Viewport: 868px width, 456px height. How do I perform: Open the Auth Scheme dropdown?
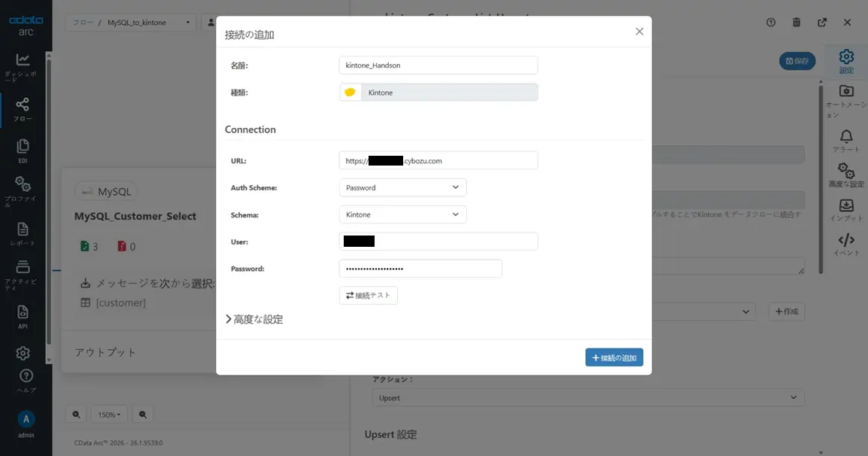[x=402, y=187]
